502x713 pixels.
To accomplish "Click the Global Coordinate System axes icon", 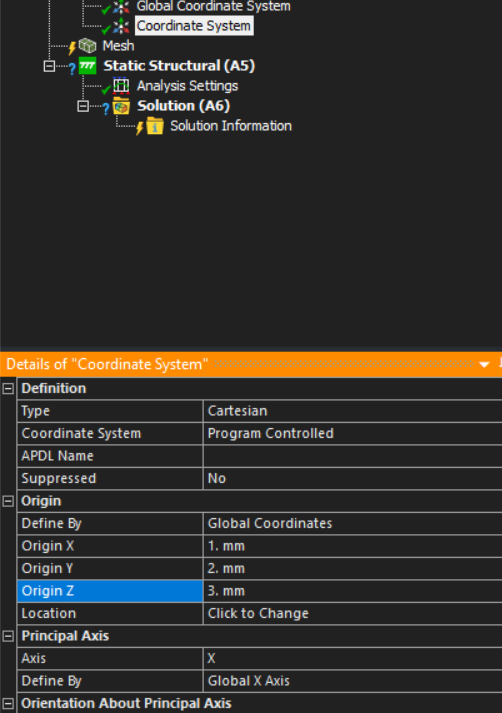I will click(121, 6).
